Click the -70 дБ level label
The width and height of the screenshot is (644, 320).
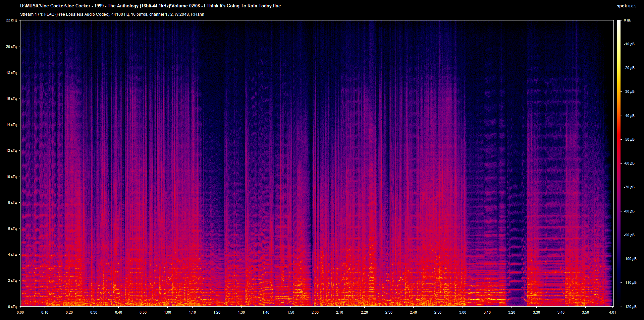629,187
